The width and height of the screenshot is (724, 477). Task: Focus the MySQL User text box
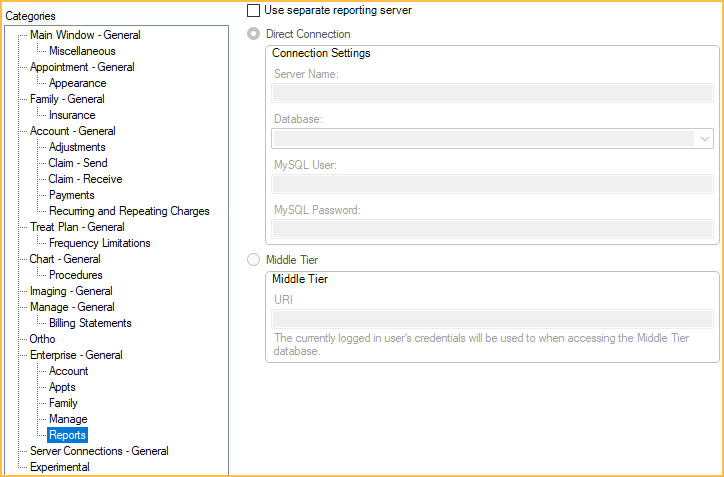492,184
